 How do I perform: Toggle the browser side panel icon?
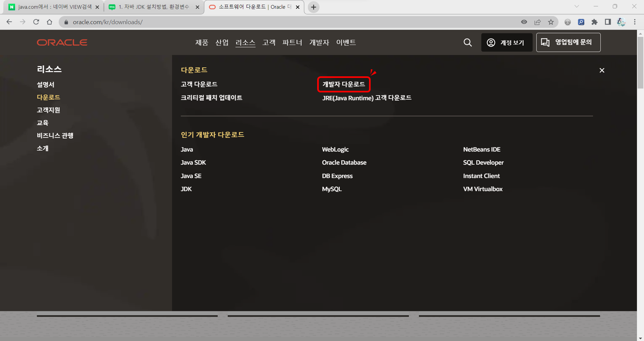point(608,22)
